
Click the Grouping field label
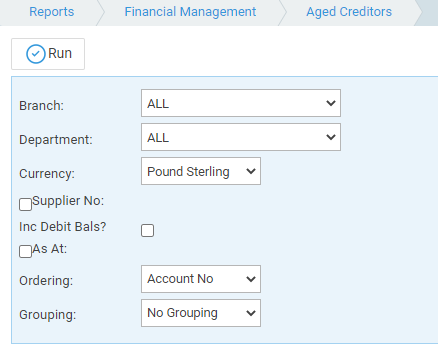coord(48,315)
